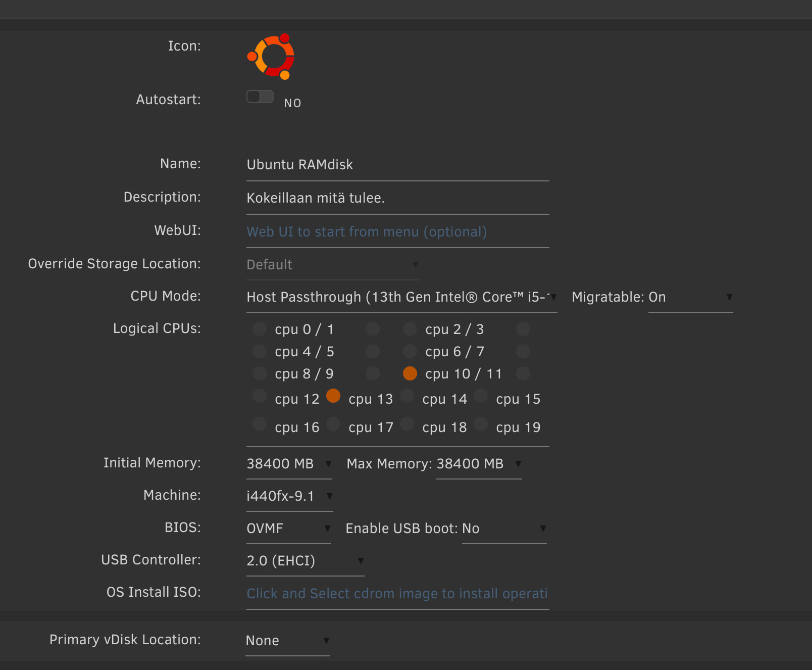
Task: Expand the Migratable dropdown
Action: (690, 297)
